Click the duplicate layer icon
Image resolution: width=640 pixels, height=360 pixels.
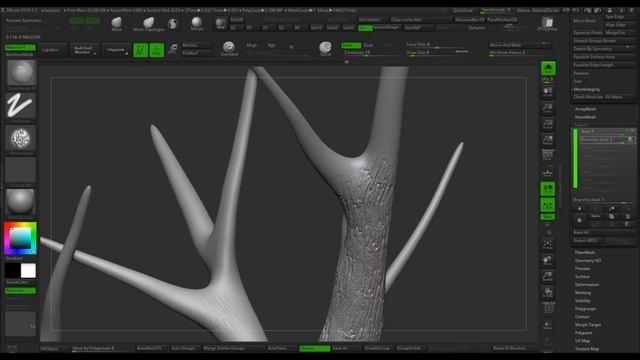[611, 216]
